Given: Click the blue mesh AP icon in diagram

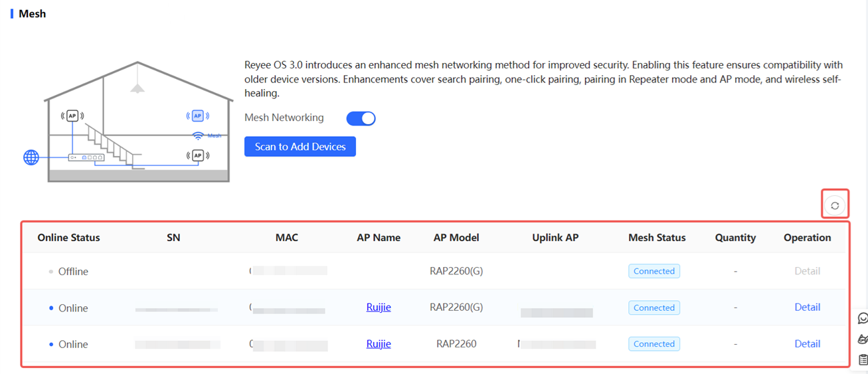Looking at the screenshot, I should [197, 116].
